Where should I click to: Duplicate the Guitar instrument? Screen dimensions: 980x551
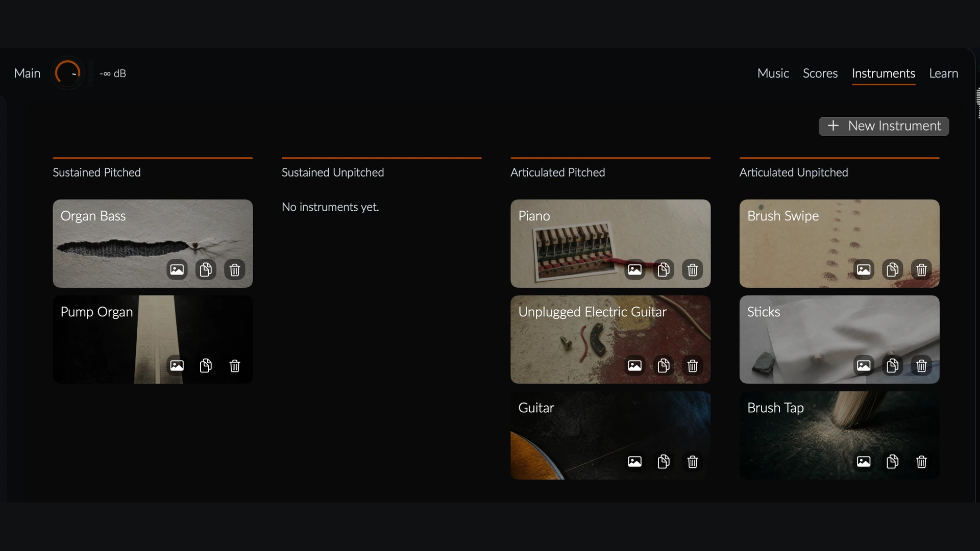(x=664, y=461)
